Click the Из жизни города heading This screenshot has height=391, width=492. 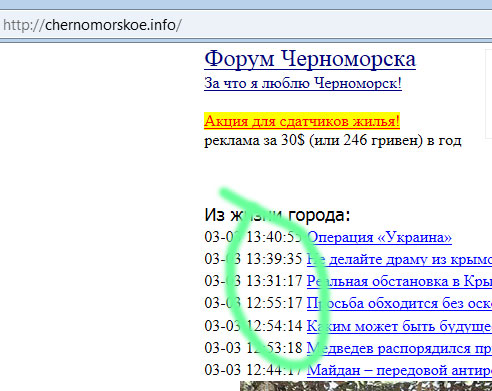pyautogui.click(x=277, y=215)
